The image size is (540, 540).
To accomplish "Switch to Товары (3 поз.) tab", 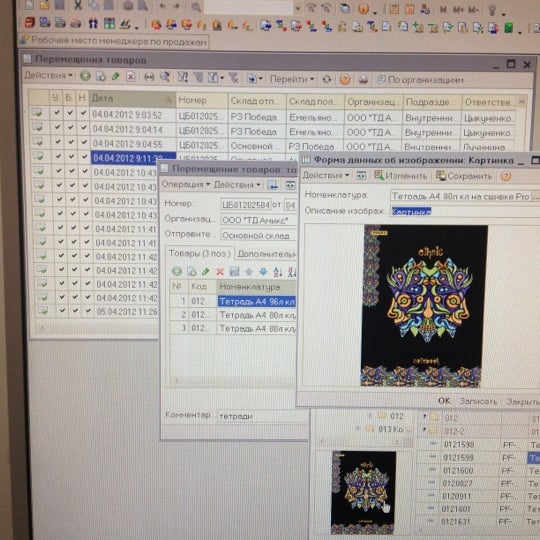I will point(199,253).
